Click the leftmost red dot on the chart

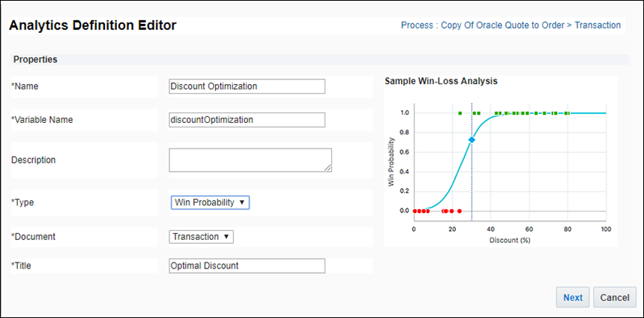pyautogui.click(x=414, y=211)
